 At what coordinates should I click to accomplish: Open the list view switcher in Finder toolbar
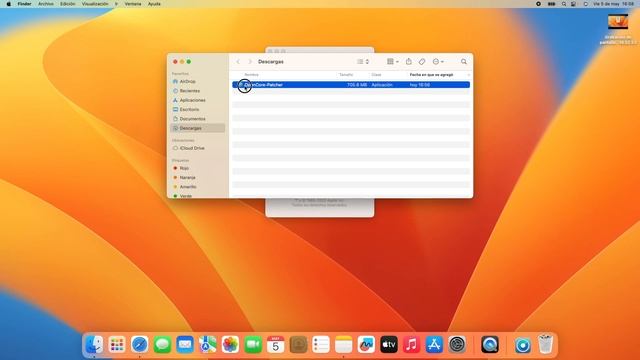363,62
